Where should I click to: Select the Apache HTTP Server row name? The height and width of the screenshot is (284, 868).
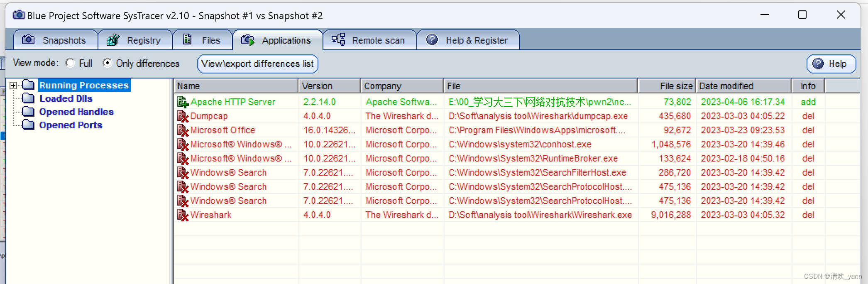point(233,102)
